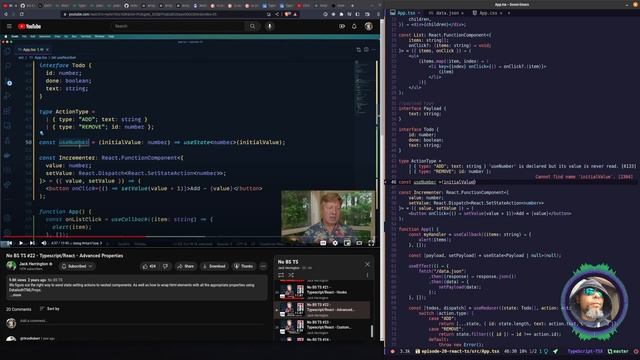Image resolution: width=640 pixels, height=360 pixels.
Task: Dislike the video with thumbs down
Action: coord(165,266)
